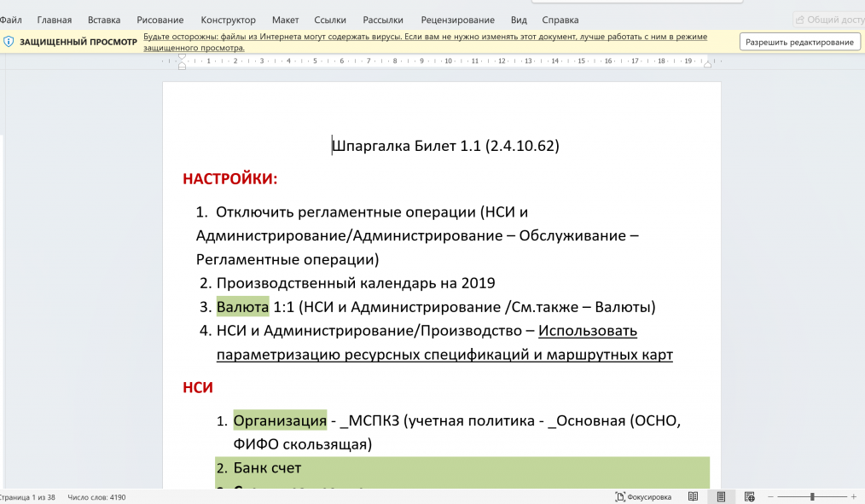865x504 pixels.
Task: Switch to Web Layout view icon
Action: pyautogui.click(x=749, y=496)
